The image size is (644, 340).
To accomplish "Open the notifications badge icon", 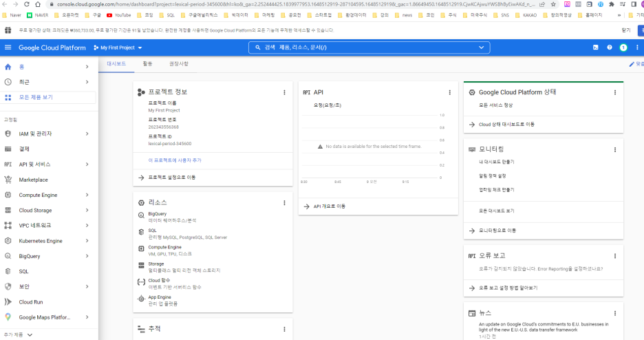I will pyautogui.click(x=623, y=47).
